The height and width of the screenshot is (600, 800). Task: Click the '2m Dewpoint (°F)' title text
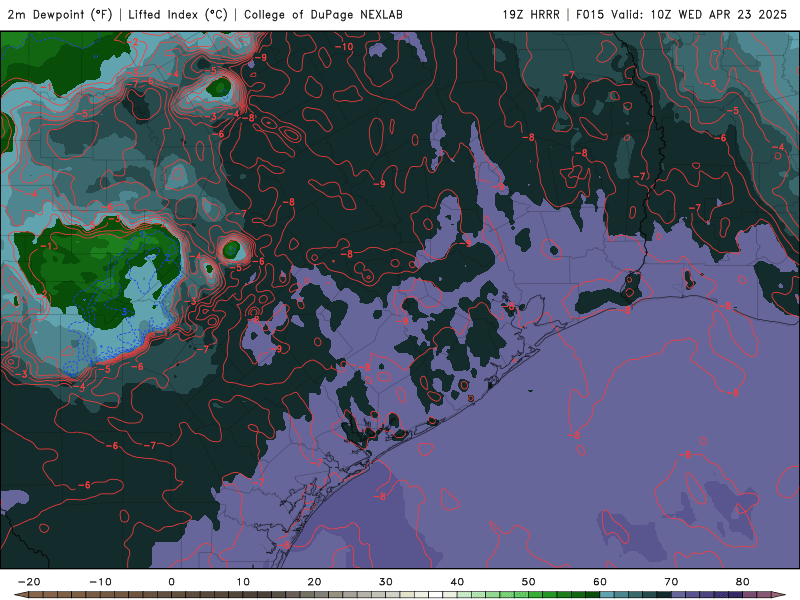click(x=60, y=15)
